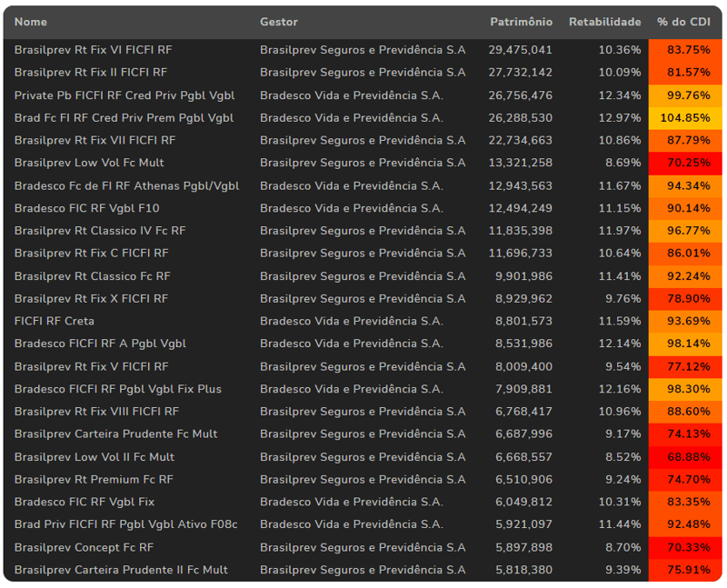727x588 pixels.
Task: Click gestor of Private Pb FICFI row
Action: 351,95
